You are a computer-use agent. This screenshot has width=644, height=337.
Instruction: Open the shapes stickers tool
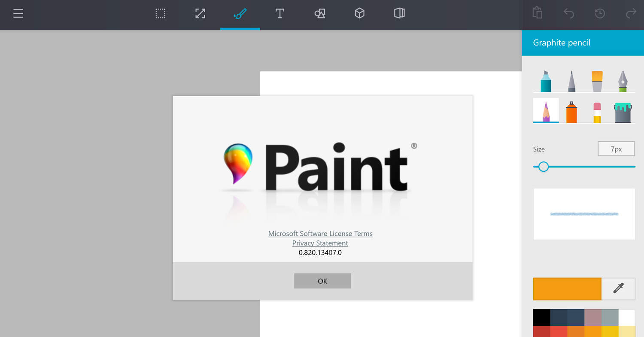320,14
